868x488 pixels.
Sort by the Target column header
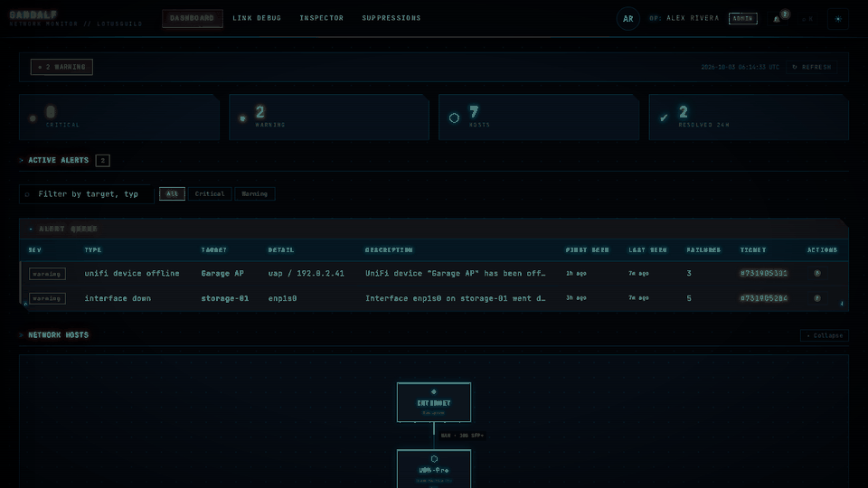point(214,250)
